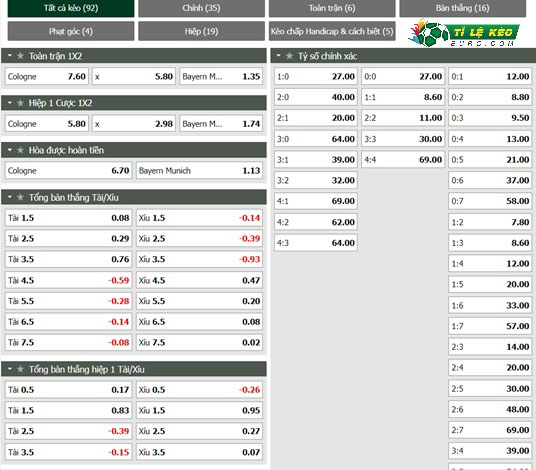Collapse Hòa được hoàn tiền section arrow
Image resolution: width=536 pixels, height=470 pixels.
[x=10, y=150]
